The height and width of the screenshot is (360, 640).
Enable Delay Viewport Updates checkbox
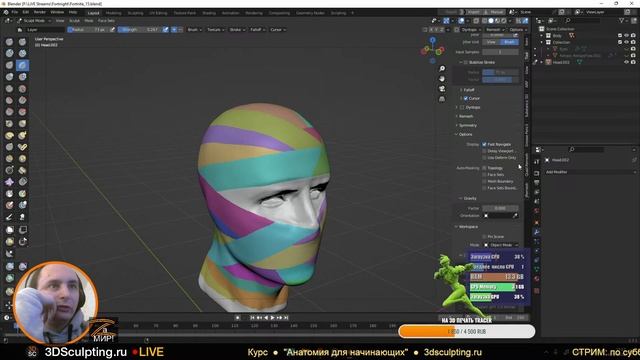tap(484, 151)
